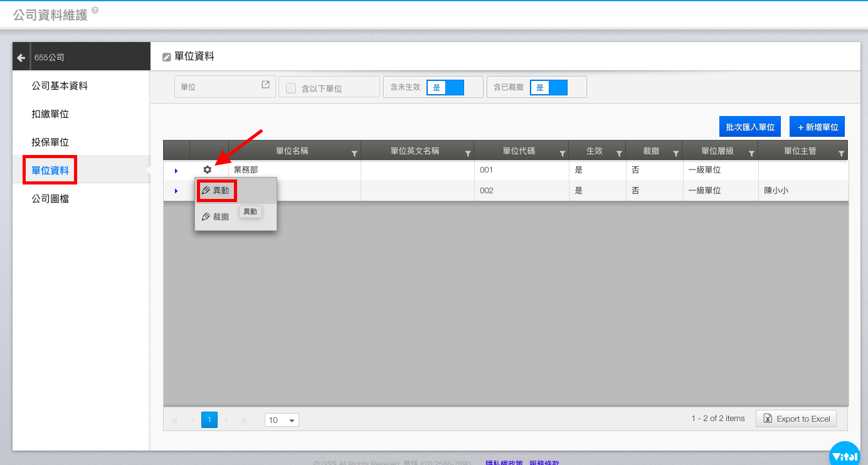Toggle the 含已裁撤 switch
The image size is (868, 465).
click(548, 88)
